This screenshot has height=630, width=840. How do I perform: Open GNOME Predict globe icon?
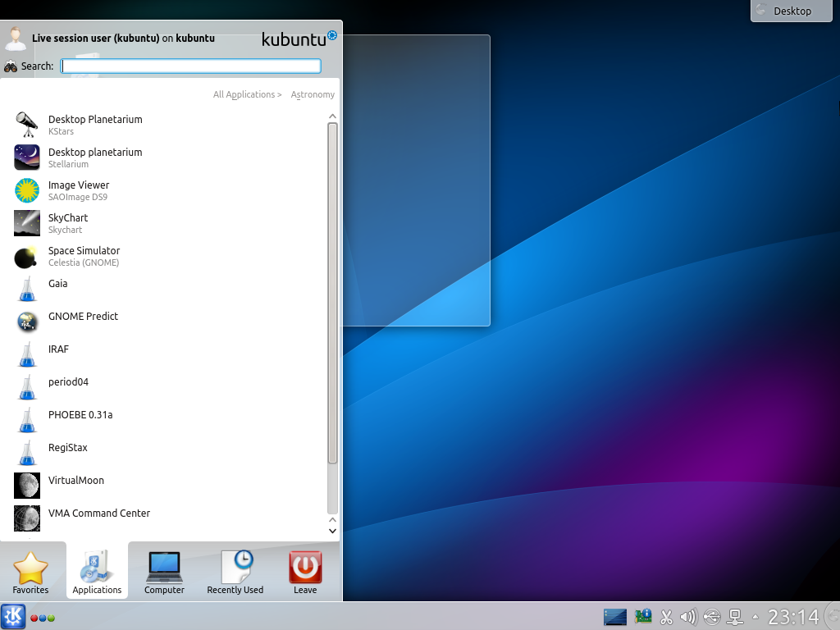pos(27,322)
